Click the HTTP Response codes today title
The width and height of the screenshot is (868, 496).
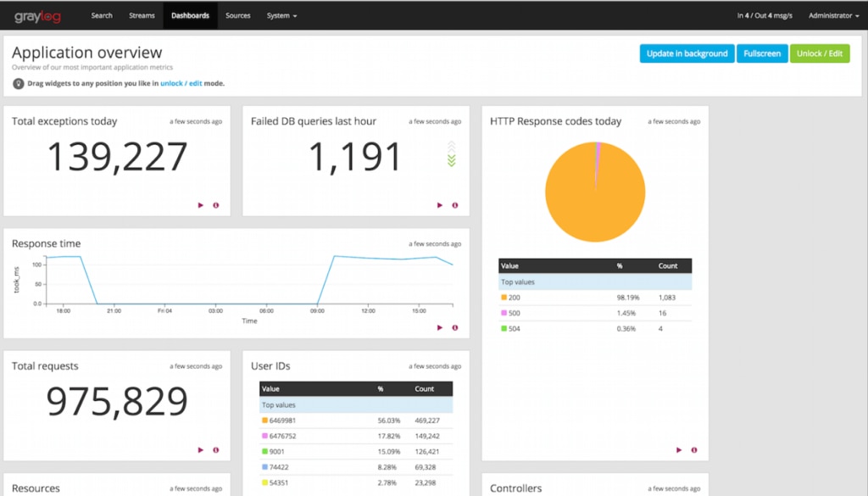click(555, 121)
